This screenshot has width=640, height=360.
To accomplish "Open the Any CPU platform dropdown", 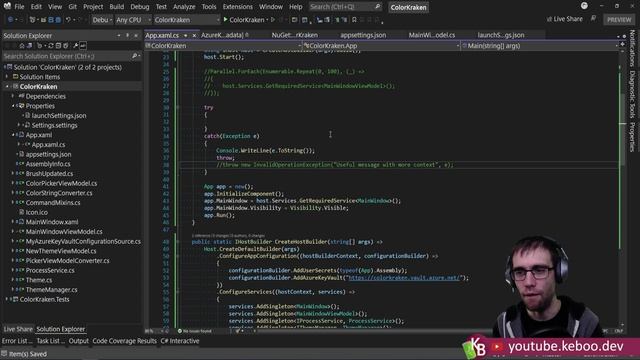I will click(x=133, y=20).
